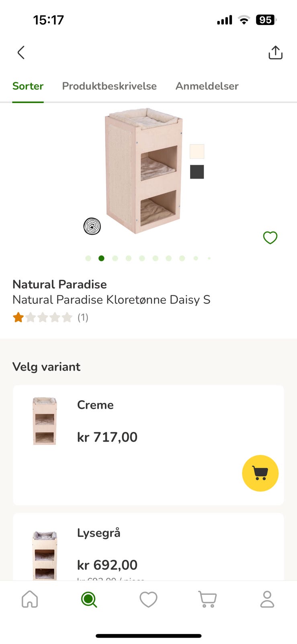Switch to the Anmeldelser tab

click(207, 86)
